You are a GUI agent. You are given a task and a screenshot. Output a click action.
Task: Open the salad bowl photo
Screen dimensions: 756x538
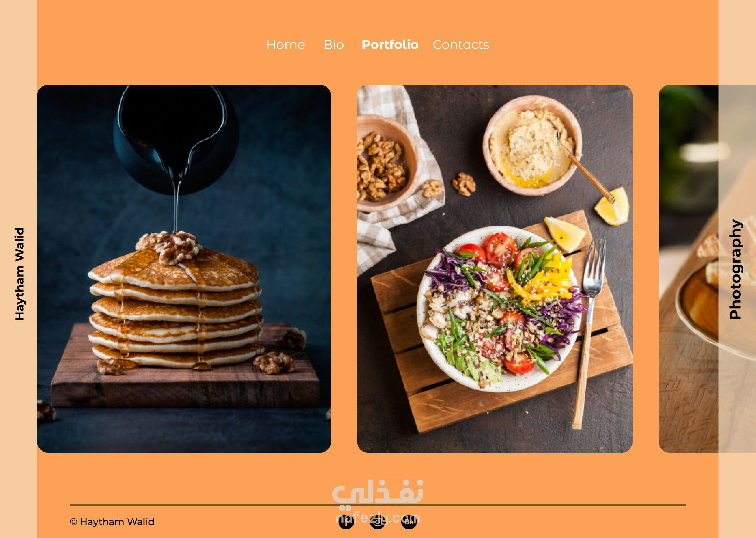coord(495,269)
